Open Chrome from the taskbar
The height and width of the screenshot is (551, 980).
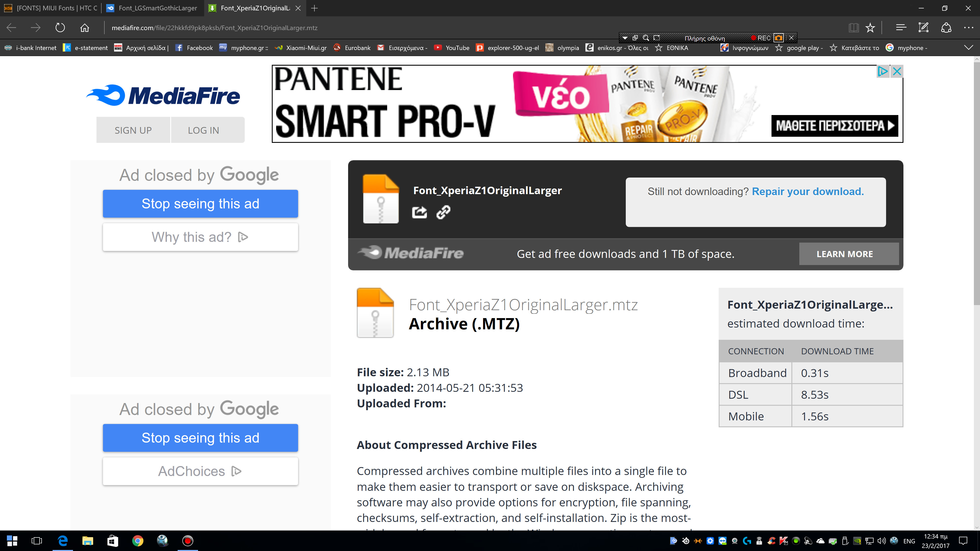pyautogui.click(x=138, y=541)
